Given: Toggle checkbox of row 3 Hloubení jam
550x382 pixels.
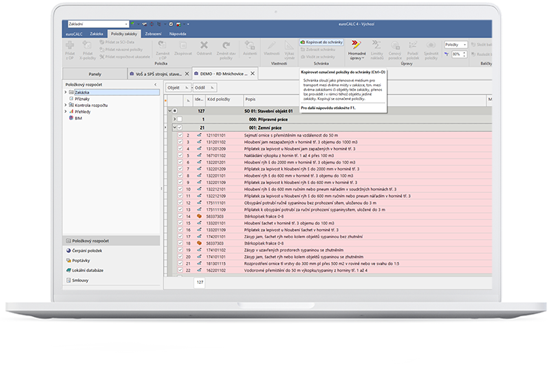Looking at the screenshot, I should click(x=180, y=142).
